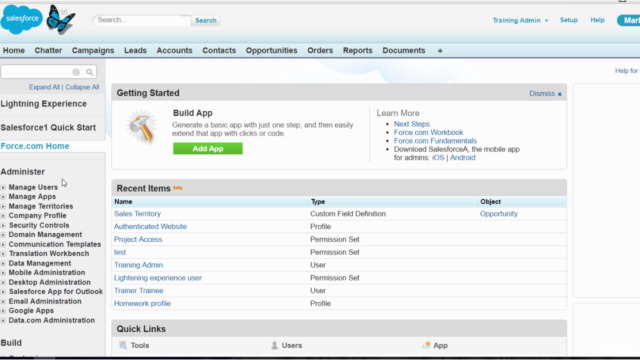640x360 pixels.
Task: Click the sidebar quick find magnifier icon
Action: pyautogui.click(x=90, y=72)
